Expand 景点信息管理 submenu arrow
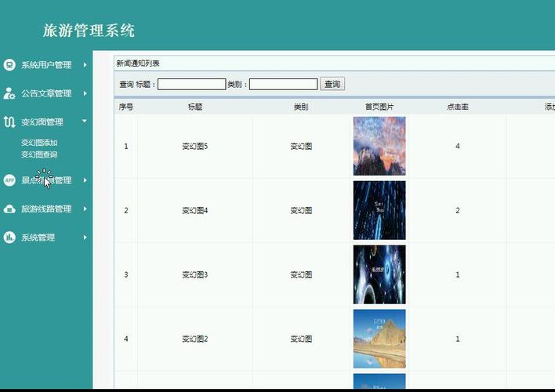Viewport: 555px width, 392px height. (85, 180)
